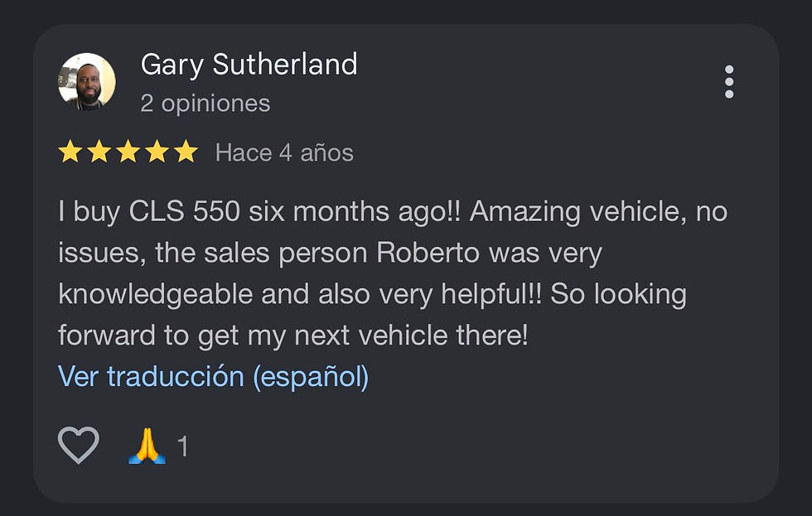
Task: Click the second yellow rating star
Action: pos(99,152)
